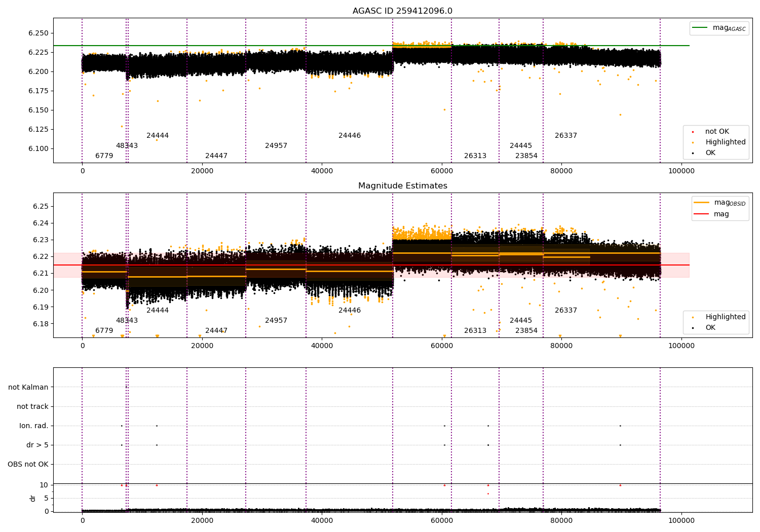Click the 6.250 y-axis tick in top plot

(39, 33)
